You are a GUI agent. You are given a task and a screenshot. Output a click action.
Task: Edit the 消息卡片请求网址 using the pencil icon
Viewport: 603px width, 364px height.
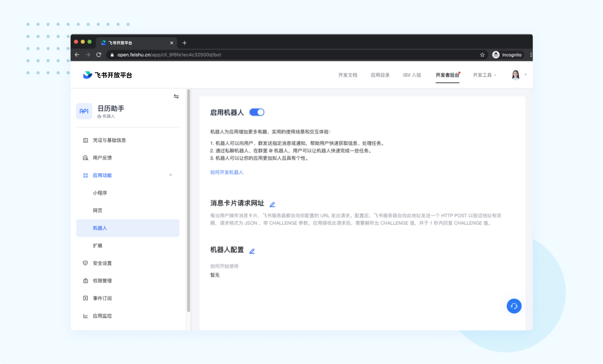pos(272,204)
